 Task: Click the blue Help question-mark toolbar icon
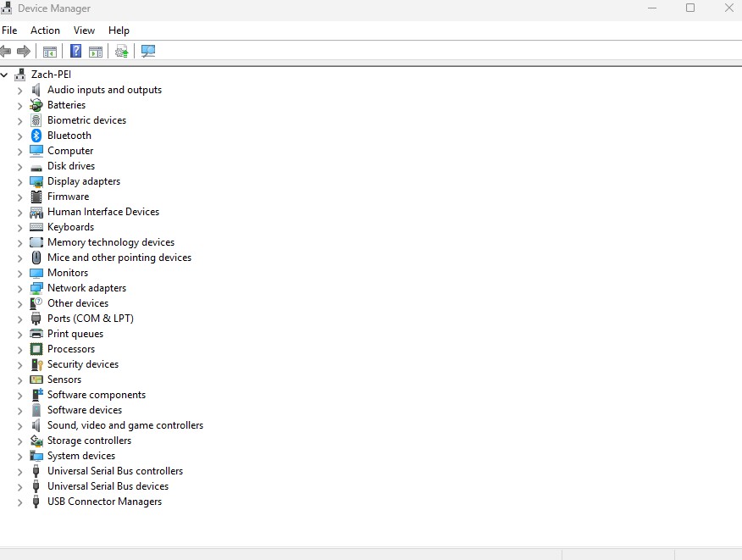tap(75, 51)
